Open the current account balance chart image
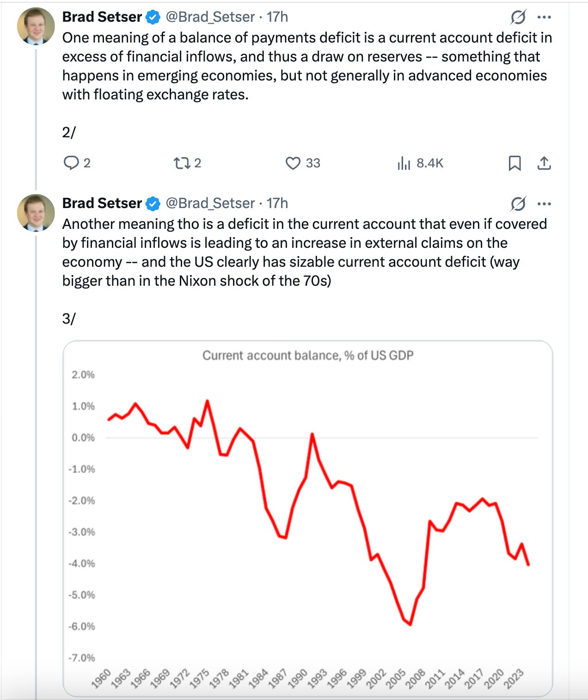Screen dimensions: 588x700 point(307,518)
